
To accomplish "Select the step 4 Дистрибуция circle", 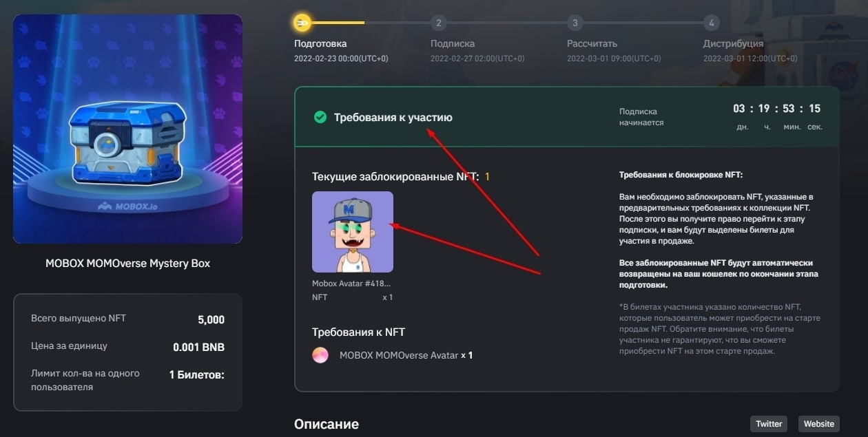I will coord(711,23).
